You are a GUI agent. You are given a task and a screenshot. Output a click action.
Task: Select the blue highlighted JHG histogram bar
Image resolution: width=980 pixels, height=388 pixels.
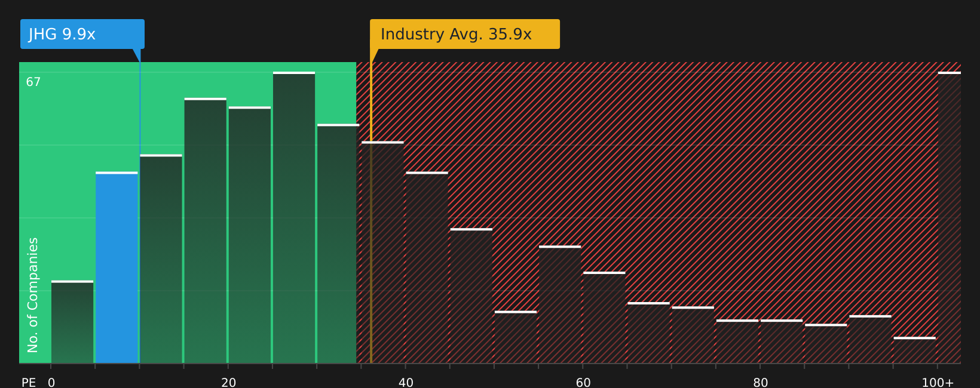pos(117,267)
